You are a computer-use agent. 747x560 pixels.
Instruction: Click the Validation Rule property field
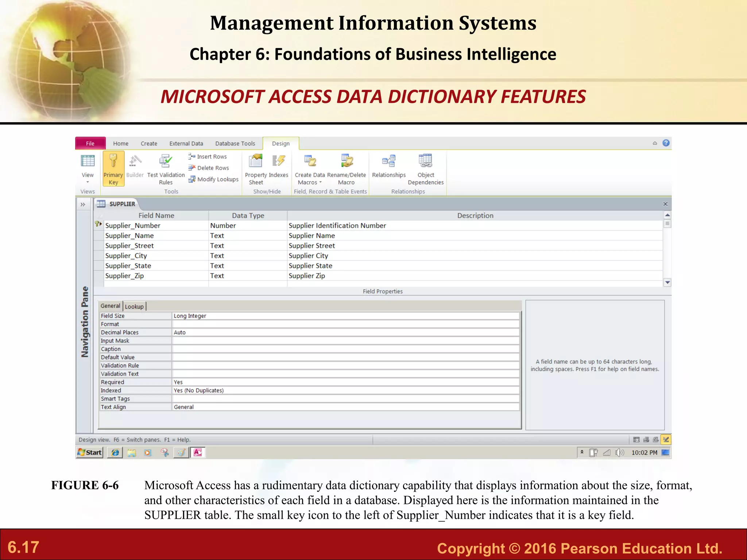tap(345, 366)
